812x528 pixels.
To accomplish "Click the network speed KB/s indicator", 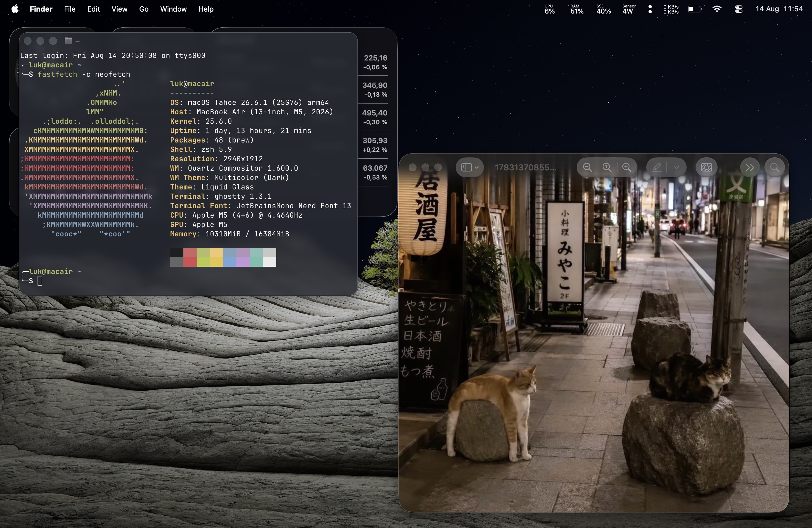I will coord(671,9).
